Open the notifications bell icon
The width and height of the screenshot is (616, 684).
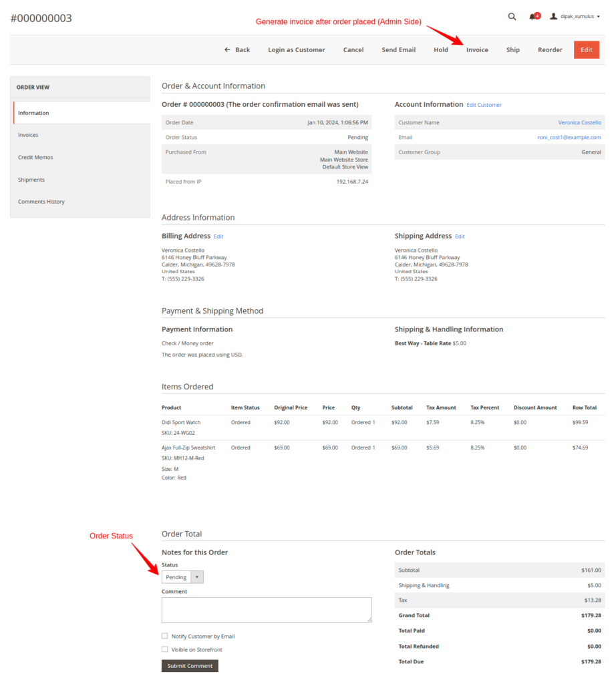coord(532,16)
